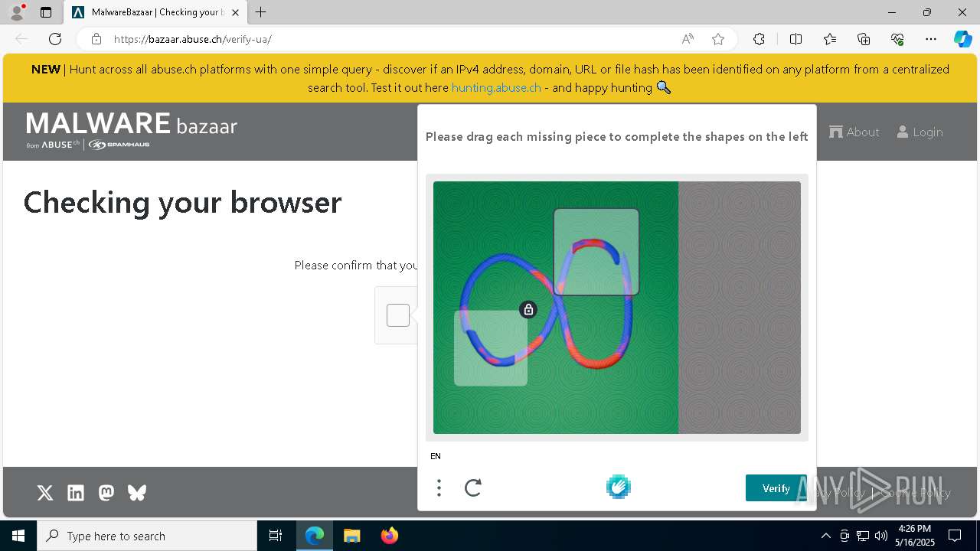Click the captcha provider logo icon
This screenshot has height=551, width=980.
click(x=618, y=487)
